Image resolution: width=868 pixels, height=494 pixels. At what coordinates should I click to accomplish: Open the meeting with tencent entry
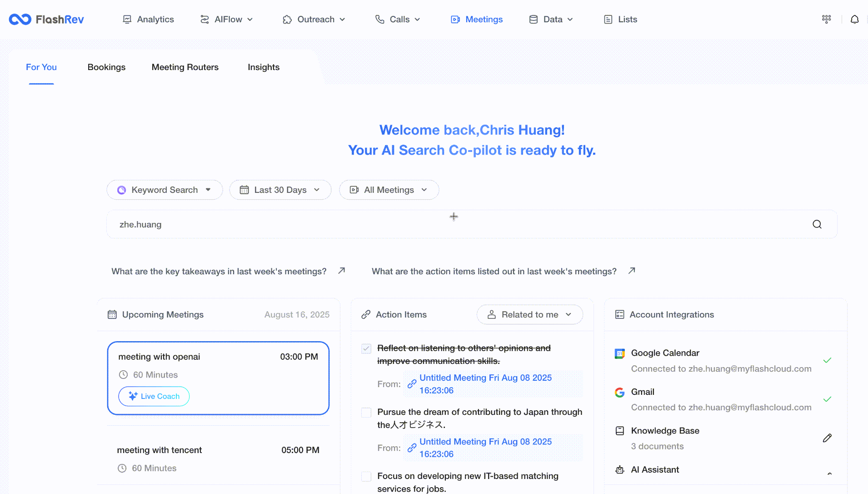(x=218, y=459)
